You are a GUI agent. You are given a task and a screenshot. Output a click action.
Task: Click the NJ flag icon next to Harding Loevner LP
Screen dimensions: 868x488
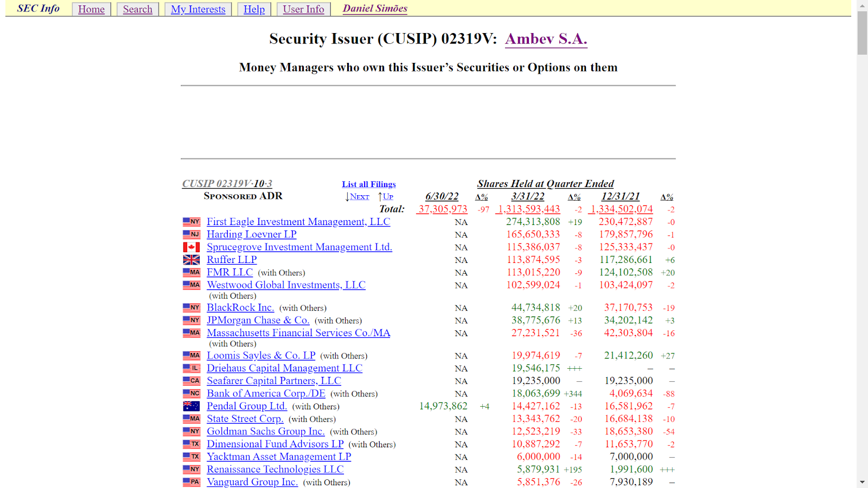pyautogui.click(x=192, y=234)
